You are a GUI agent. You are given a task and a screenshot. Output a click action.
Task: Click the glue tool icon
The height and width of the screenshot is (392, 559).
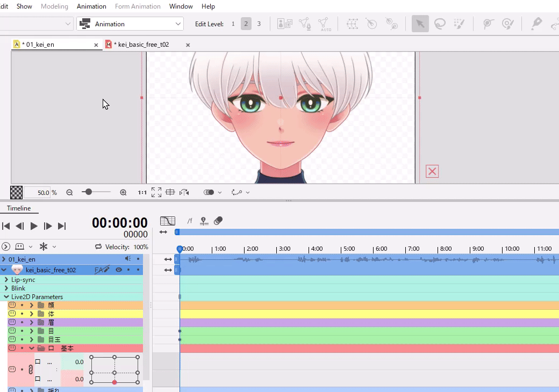click(x=488, y=24)
